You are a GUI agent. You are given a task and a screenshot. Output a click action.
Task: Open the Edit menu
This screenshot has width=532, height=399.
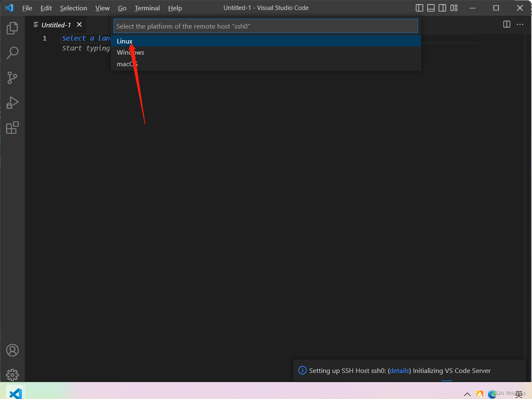pyautogui.click(x=46, y=8)
